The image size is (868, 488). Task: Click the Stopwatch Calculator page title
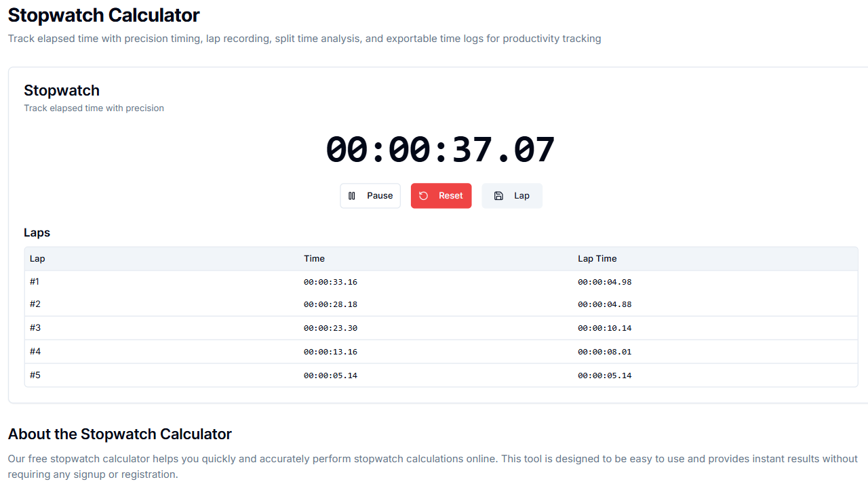(103, 15)
